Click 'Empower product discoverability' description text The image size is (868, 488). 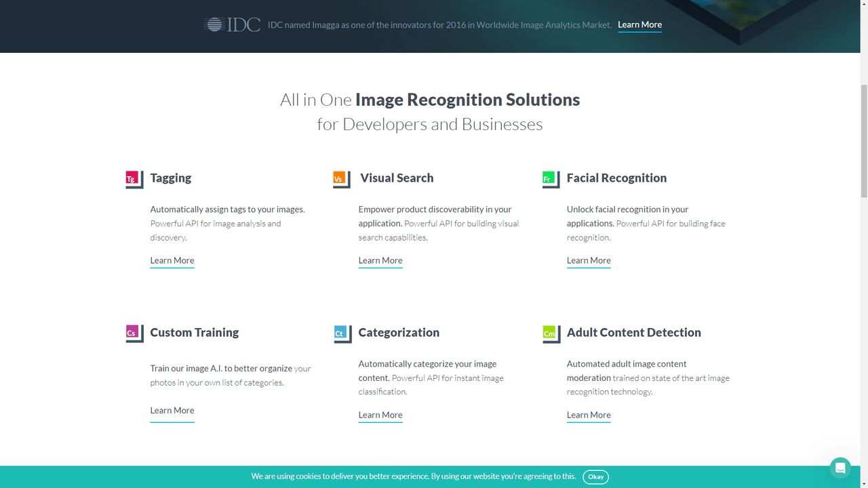coord(439,224)
